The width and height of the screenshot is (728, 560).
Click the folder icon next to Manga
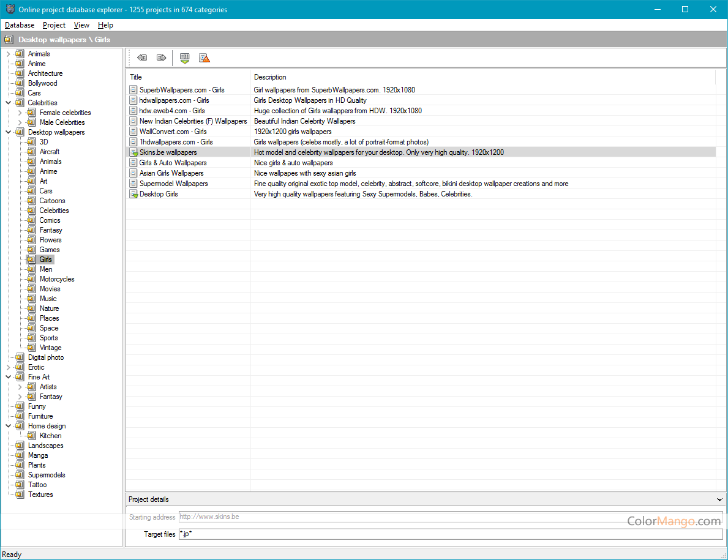[20, 455]
